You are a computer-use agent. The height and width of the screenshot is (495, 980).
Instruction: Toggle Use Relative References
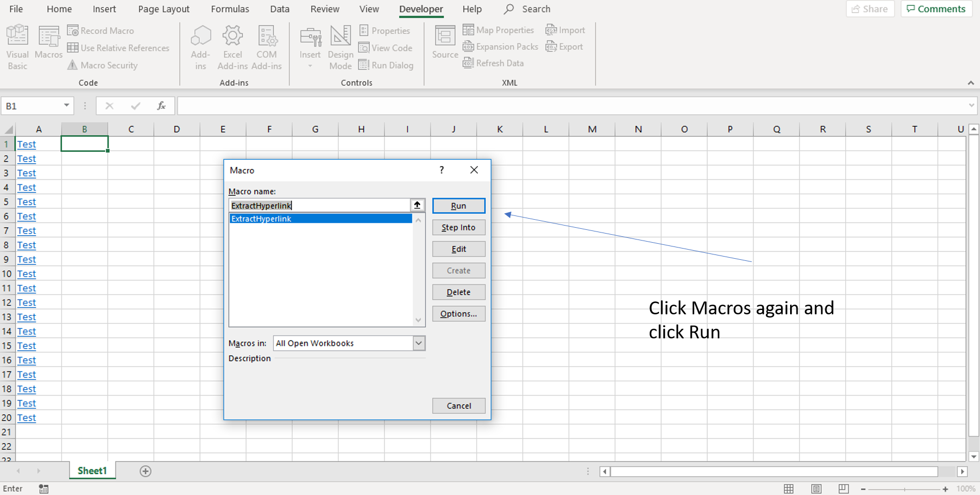point(119,48)
